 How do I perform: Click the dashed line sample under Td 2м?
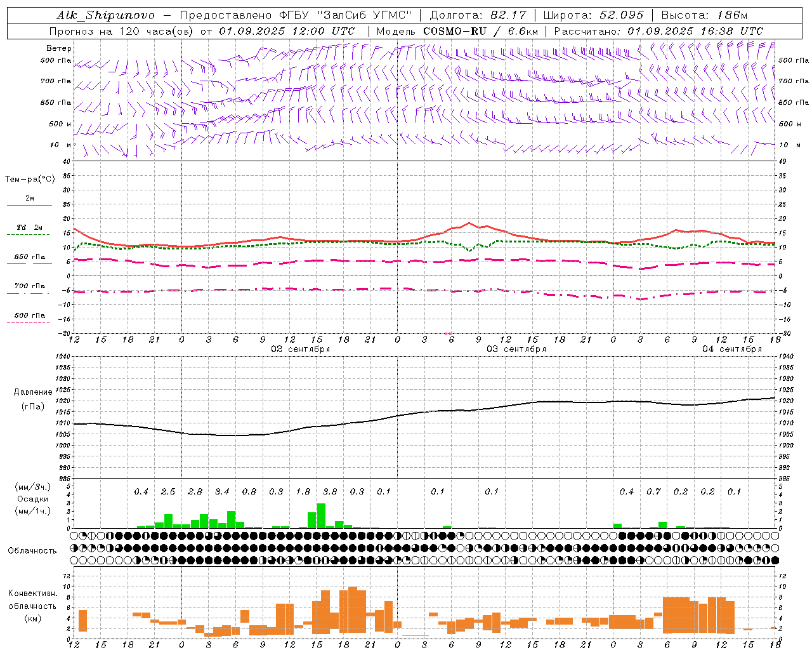(x=29, y=235)
